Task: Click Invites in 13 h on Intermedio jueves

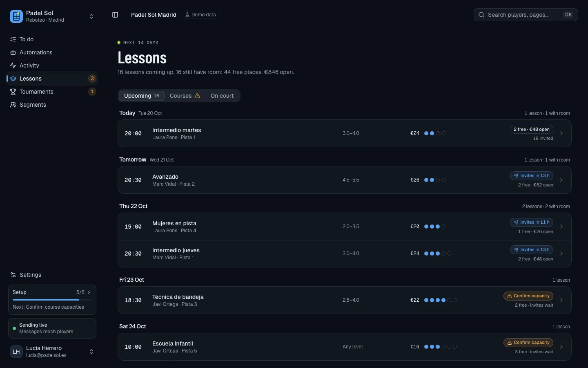Action: pyautogui.click(x=532, y=249)
